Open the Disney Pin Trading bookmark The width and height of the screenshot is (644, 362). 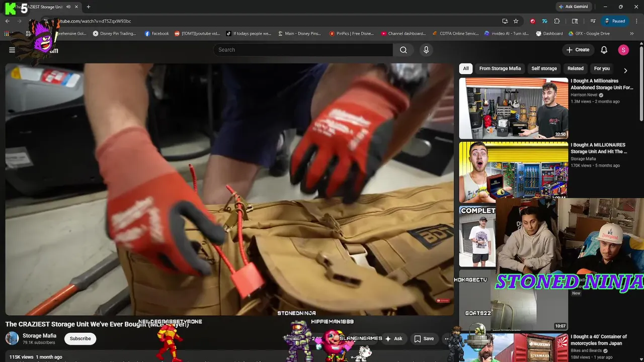tap(114, 34)
